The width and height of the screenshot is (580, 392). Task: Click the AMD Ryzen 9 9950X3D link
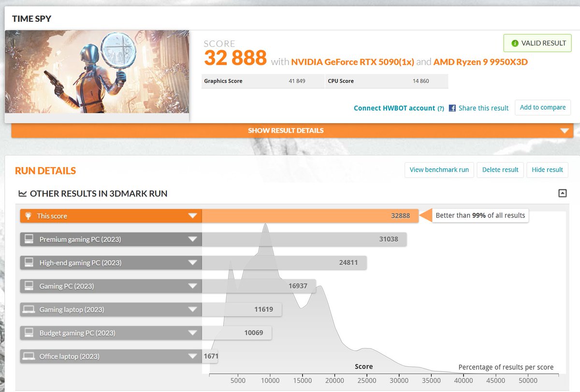480,62
